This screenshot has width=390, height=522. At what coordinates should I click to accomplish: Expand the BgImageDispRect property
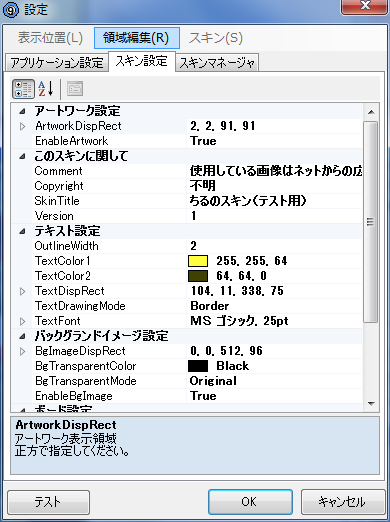[22, 352]
